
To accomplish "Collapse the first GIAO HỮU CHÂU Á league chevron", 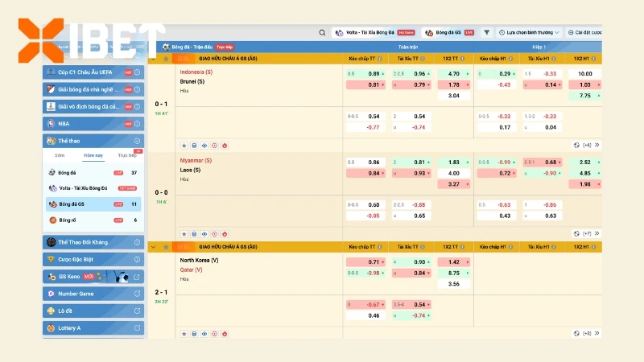I will (x=153, y=59).
